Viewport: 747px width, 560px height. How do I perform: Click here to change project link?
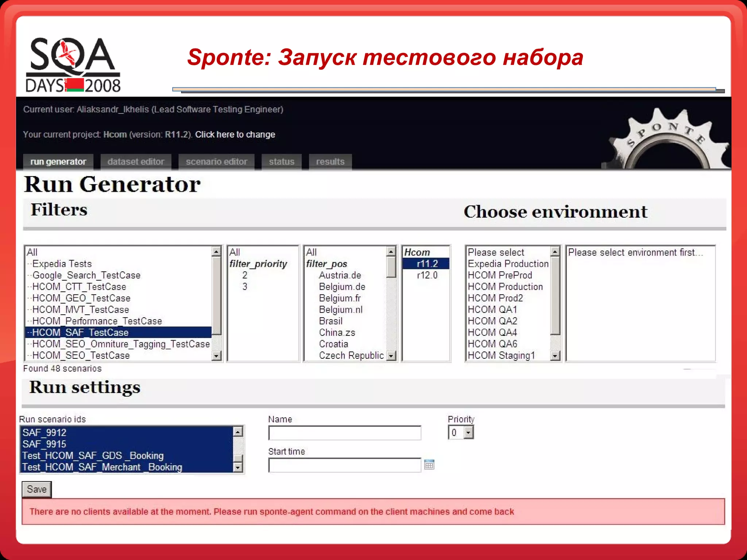tap(235, 135)
